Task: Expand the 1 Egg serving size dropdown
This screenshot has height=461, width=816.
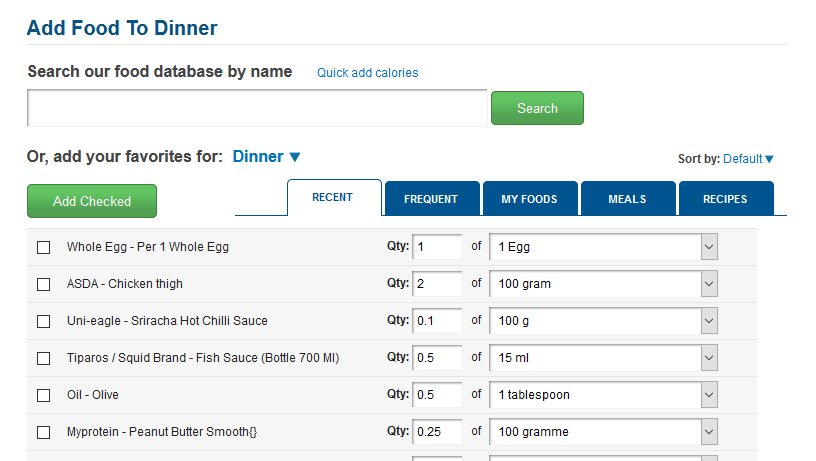Action: pos(604,247)
